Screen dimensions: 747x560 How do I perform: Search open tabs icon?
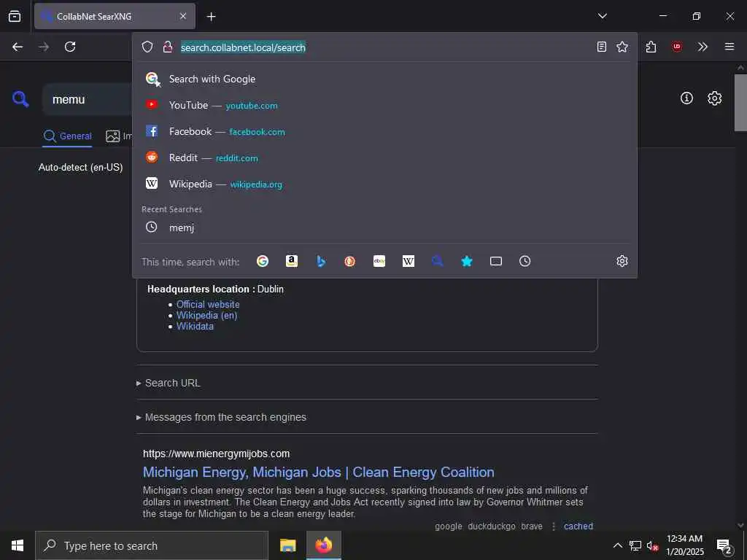(x=496, y=261)
